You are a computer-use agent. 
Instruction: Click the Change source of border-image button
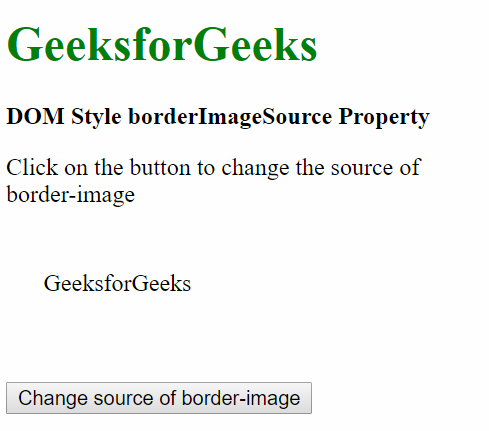pyautogui.click(x=159, y=398)
